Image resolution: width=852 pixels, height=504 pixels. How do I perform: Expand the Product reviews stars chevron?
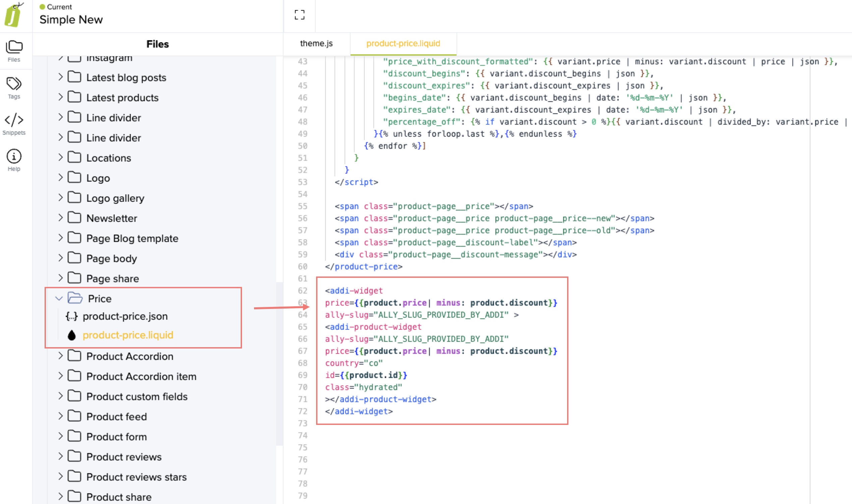[60, 477]
